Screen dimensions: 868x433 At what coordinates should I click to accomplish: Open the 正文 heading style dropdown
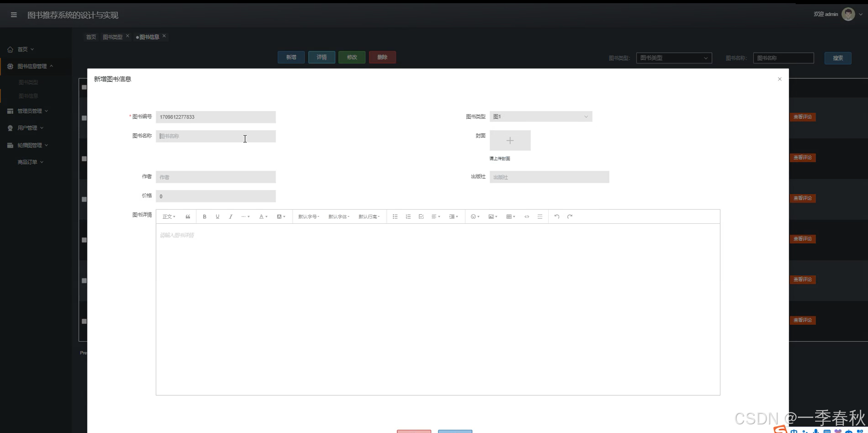169,216
